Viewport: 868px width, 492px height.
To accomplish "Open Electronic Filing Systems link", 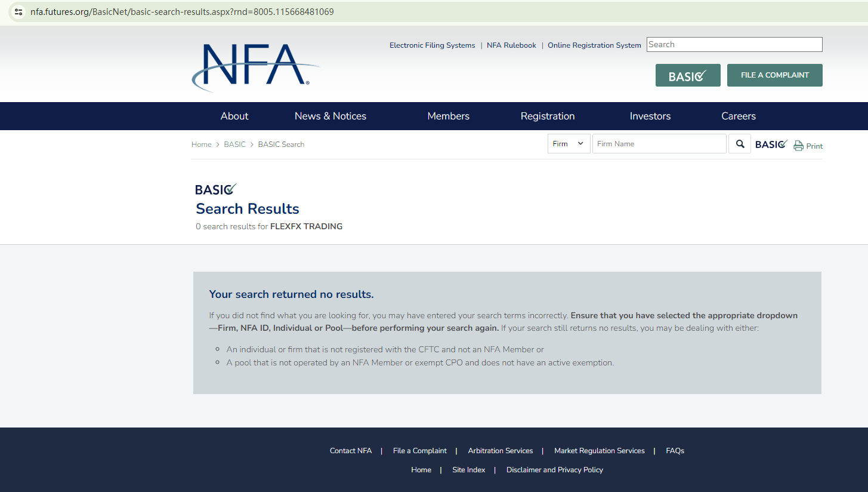I will coord(433,45).
